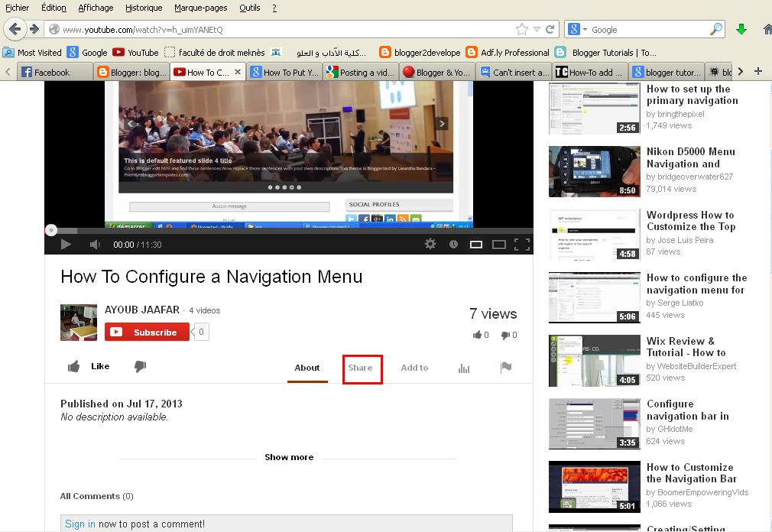The image size is (772, 532).
Task: Open Wordpress How to Customize the Top video
Action: pos(691,220)
